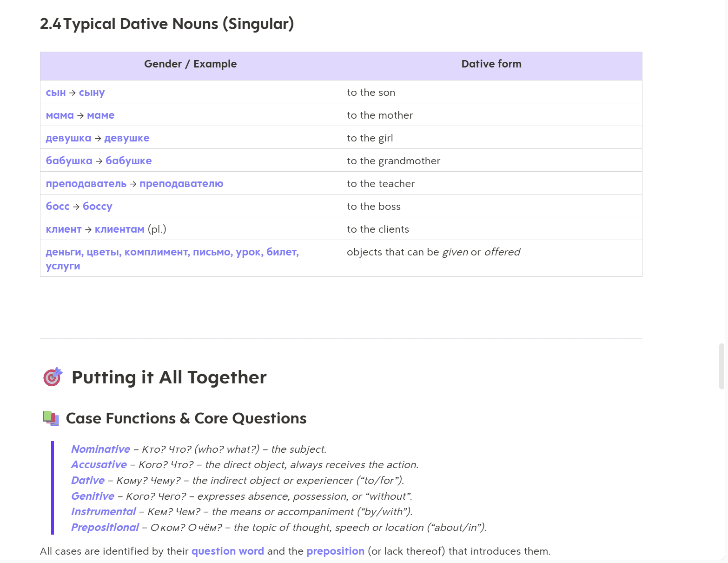Click the 'Gender / Example' column header
The width and height of the screenshot is (728, 563).
coord(190,64)
